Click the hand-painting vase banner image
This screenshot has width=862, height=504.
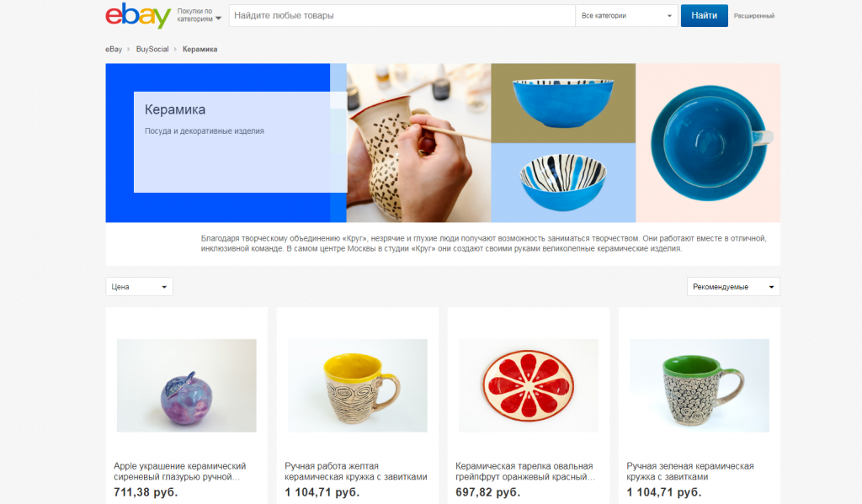tap(418, 143)
